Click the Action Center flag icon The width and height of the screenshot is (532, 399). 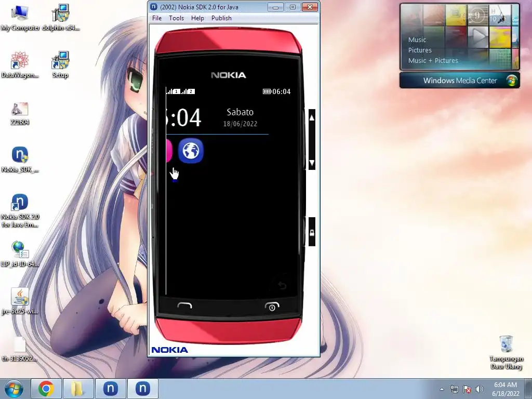467,389
